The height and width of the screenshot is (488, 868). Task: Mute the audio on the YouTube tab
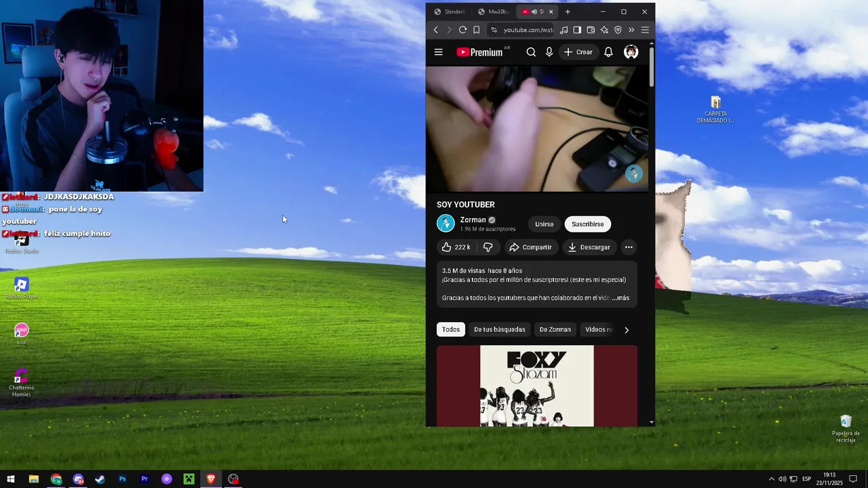tap(534, 12)
